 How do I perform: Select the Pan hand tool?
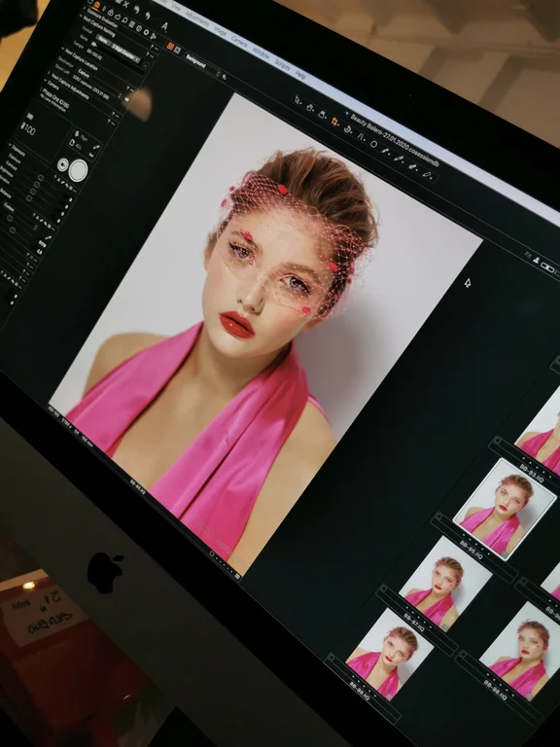(310, 108)
